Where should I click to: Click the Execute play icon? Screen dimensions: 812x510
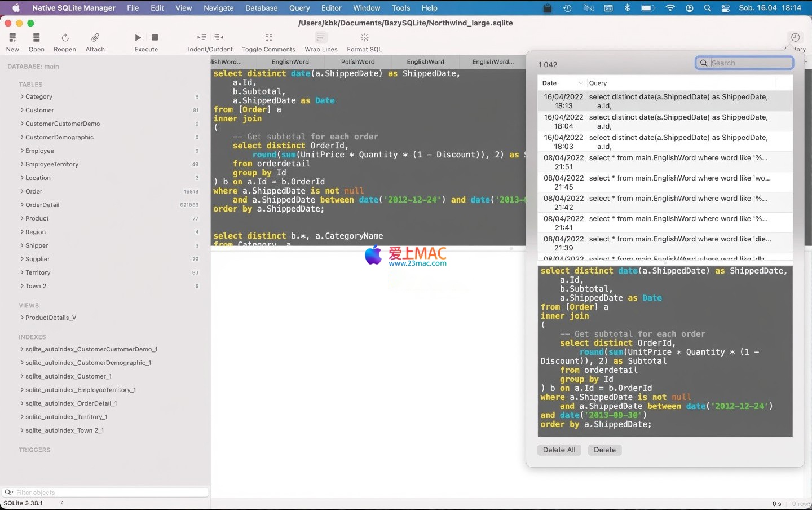(x=138, y=38)
